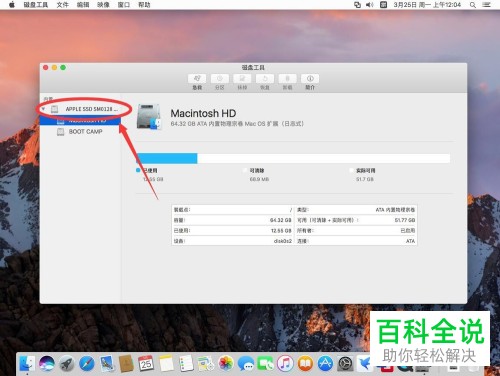The height and width of the screenshot is (376, 500).
Task: Open FaceTime green icon in Dock
Action: click(x=265, y=363)
